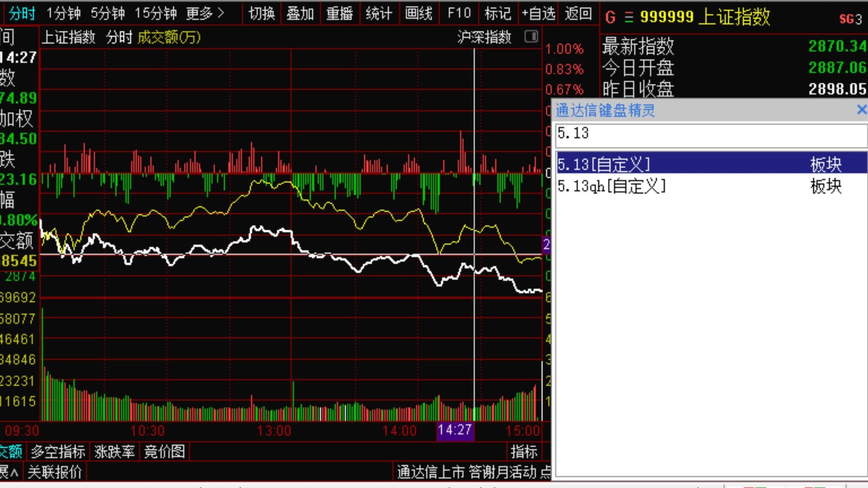Click the 返回 back button
The image size is (868, 488).
[x=578, y=14]
